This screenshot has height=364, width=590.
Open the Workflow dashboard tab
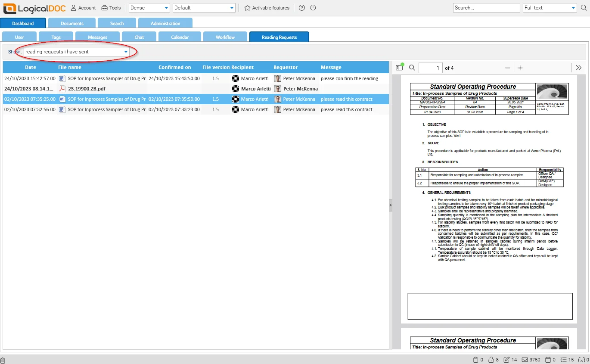[225, 37]
